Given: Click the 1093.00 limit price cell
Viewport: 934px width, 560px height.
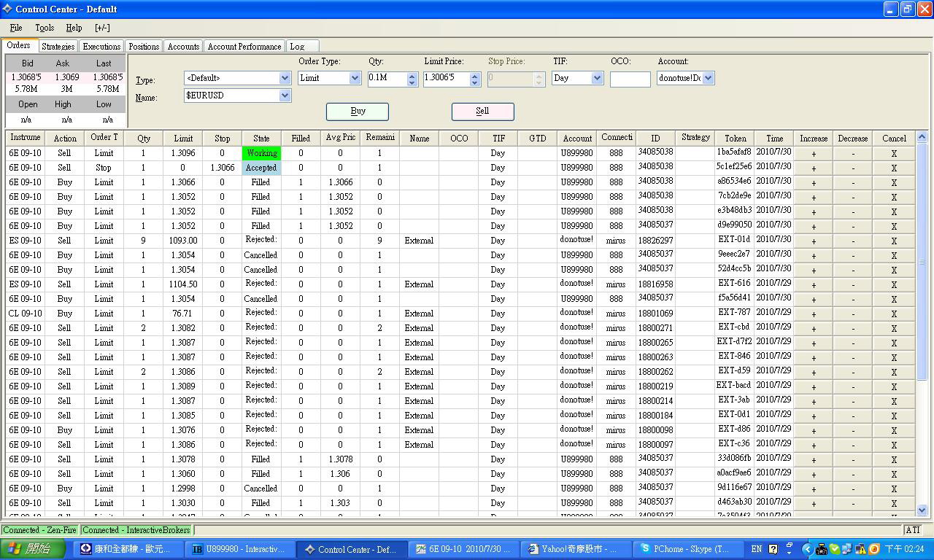Looking at the screenshot, I should [x=183, y=241].
